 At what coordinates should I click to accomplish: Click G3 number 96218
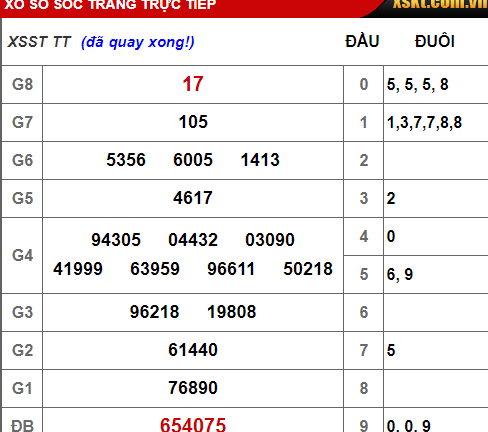154,312
